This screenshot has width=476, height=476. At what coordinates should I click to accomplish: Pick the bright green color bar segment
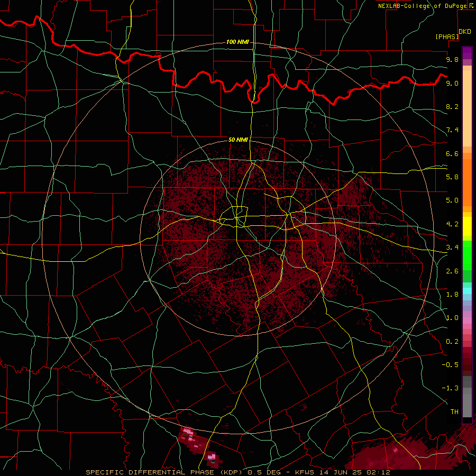[x=467, y=255]
